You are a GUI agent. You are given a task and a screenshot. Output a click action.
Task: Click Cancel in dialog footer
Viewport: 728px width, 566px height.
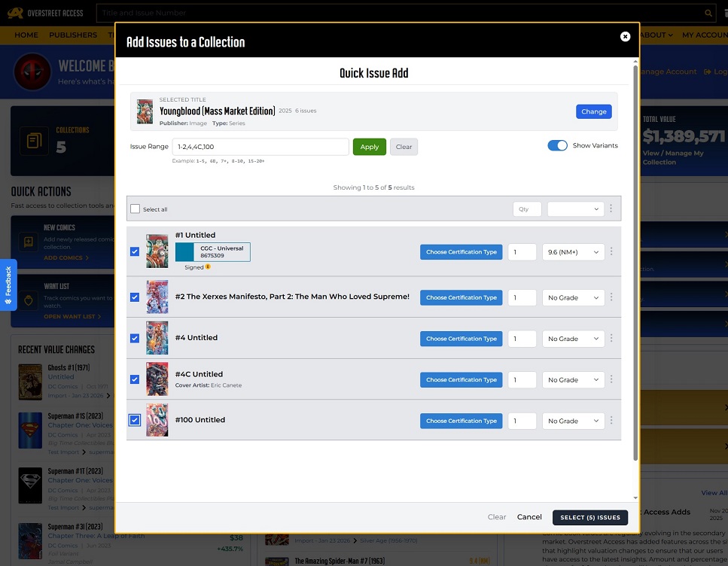(x=529, y=517)
